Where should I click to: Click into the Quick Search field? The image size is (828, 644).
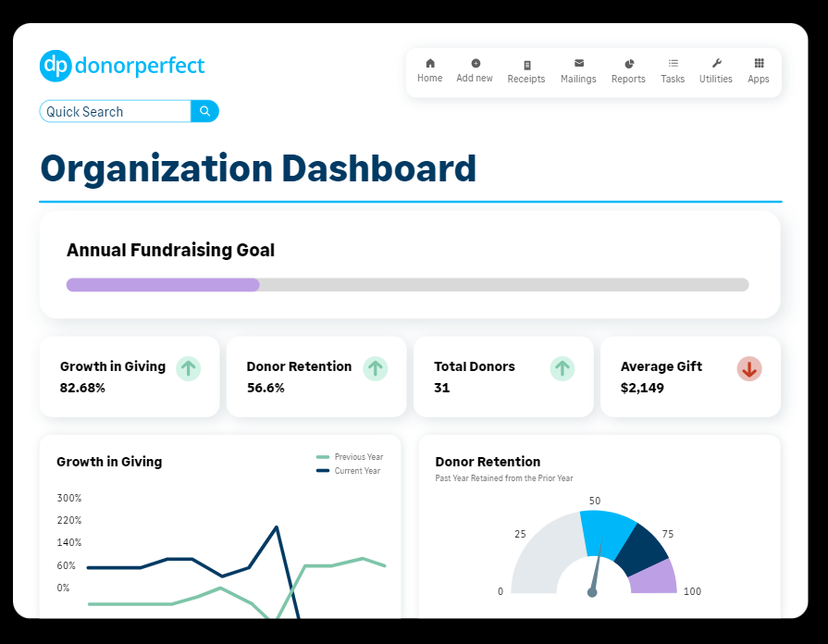tap(116, 111)
